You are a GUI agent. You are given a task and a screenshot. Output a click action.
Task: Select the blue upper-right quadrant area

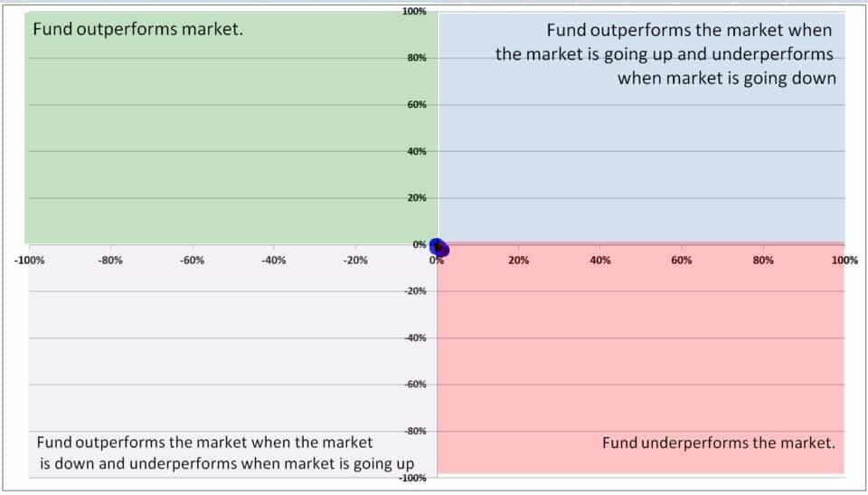point(642,128)
